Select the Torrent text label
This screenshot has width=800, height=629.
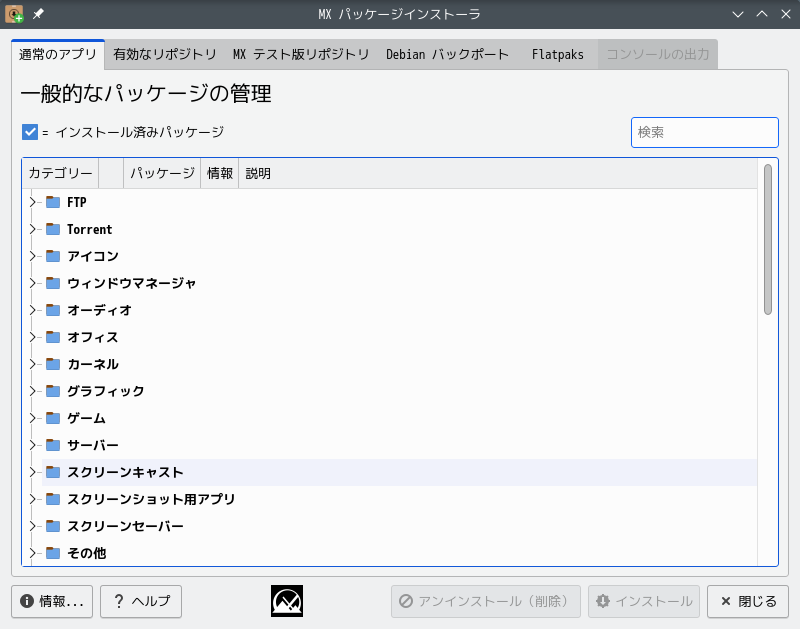(x=90, y=230)
